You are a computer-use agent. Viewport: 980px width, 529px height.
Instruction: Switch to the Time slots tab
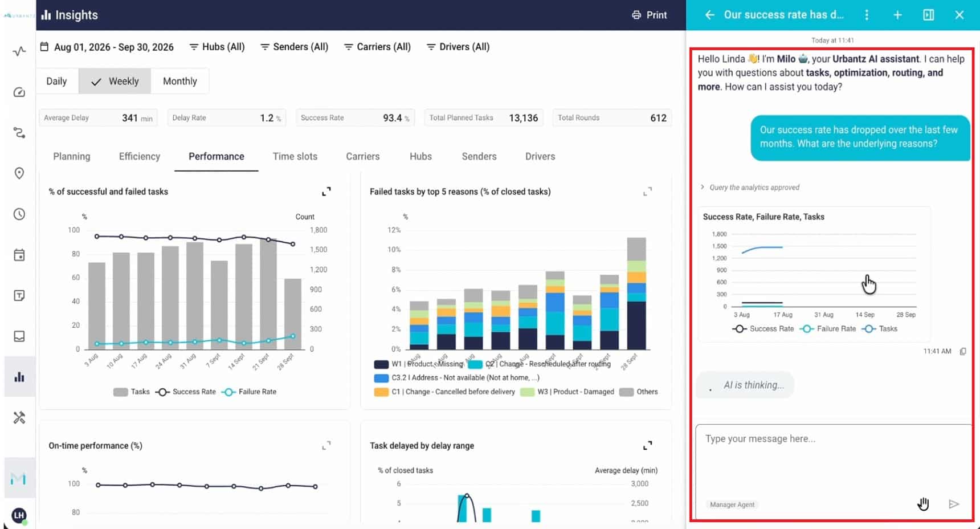pos(295,156)
